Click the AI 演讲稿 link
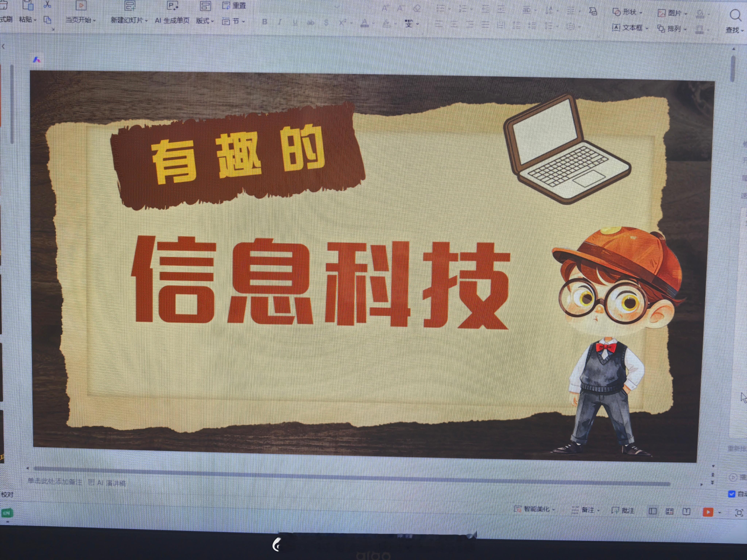Viewport: 747px width, 560px height. click(x=107, y=483)
